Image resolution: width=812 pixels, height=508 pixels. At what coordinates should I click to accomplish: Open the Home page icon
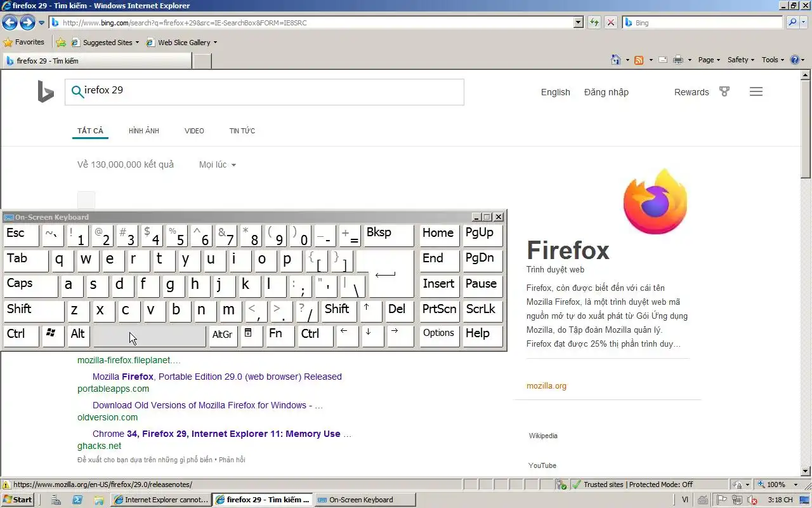615,60
